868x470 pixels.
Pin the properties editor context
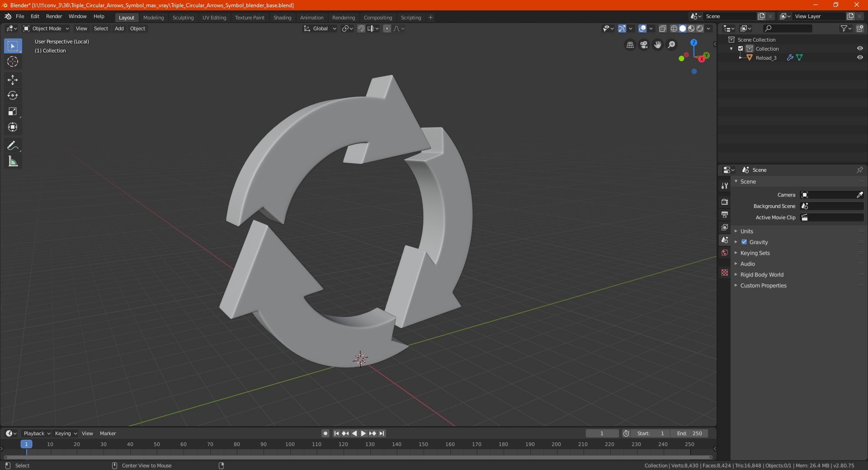[859, 170]
